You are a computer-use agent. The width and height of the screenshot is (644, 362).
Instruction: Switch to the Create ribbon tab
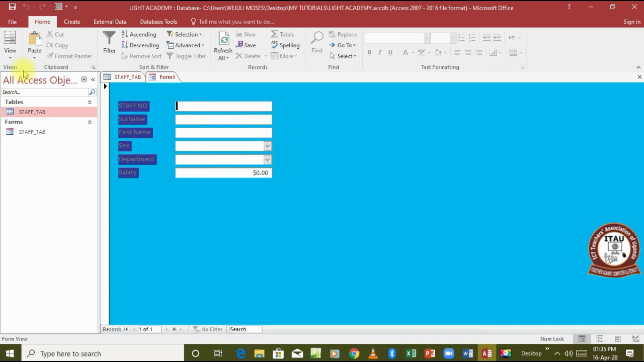(x=72, y=22)
